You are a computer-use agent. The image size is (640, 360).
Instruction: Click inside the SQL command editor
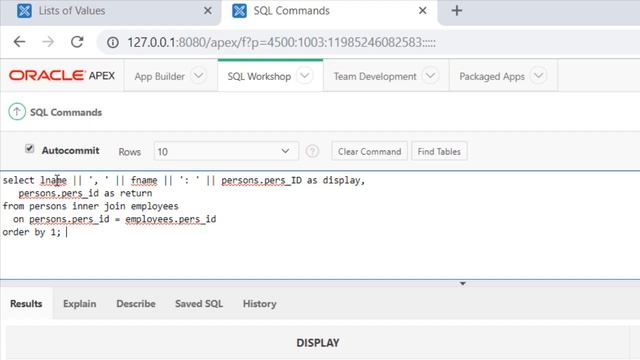tap(320, 225)
